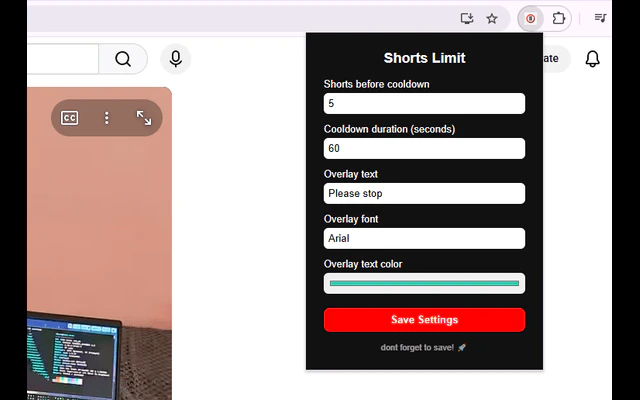
Task: Open the media control playlist icon
Action: [x=600, y=18]
